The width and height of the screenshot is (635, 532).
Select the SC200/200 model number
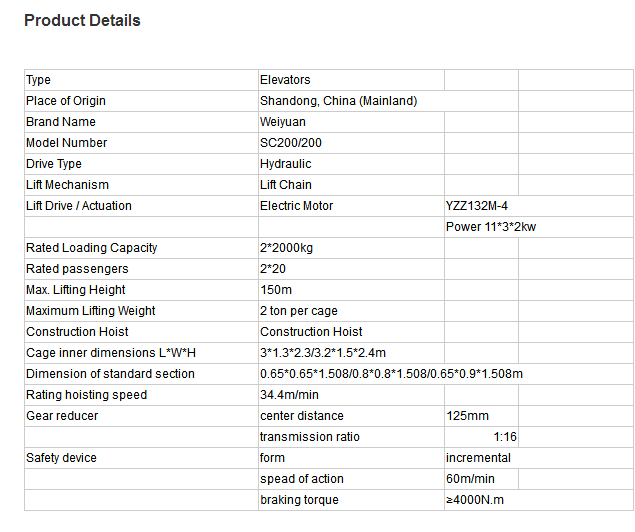(291, 143)
